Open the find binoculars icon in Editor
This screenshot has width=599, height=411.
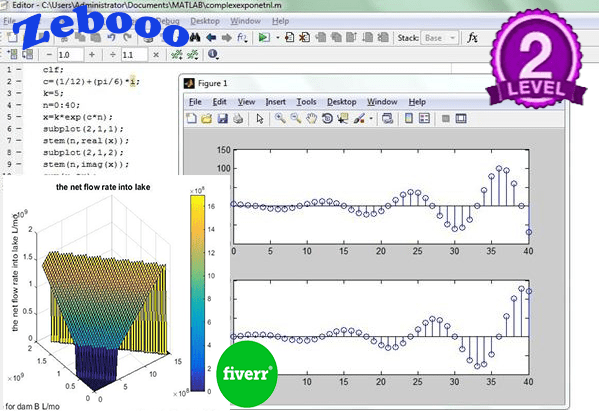[x=195, y=37]
